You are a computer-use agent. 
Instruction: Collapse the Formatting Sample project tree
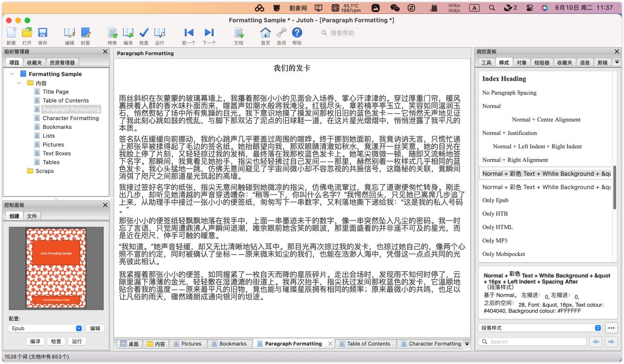pos(12,74)
